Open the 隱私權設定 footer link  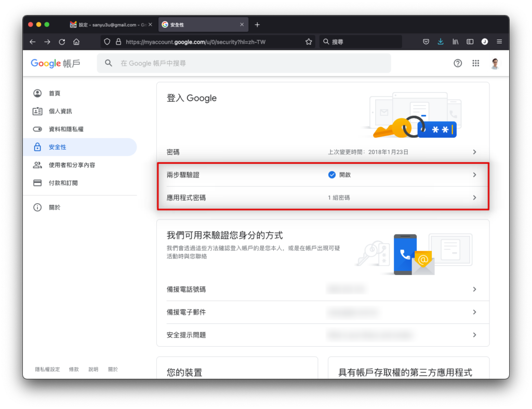click(47, 370)
